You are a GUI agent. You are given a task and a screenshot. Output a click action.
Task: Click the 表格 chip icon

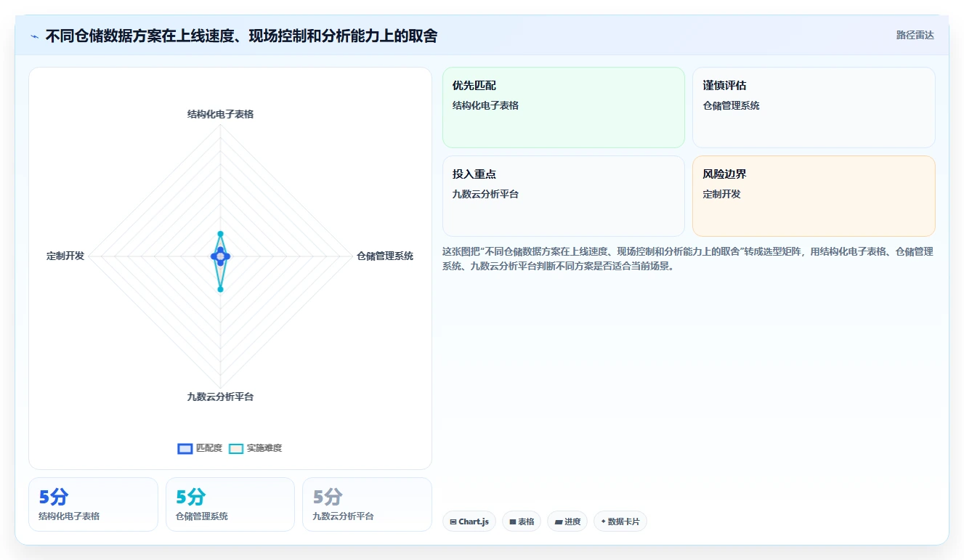click(x=513, y=522)
